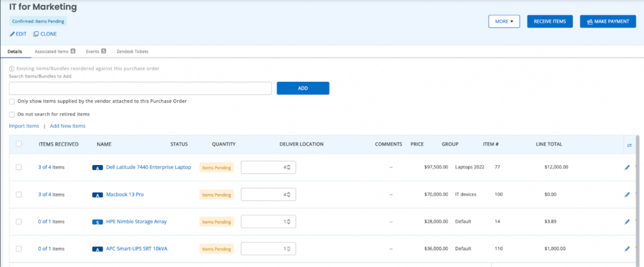Open the Associated Items tab
Screen dimensions: 644x267
(x=55, y=52)
